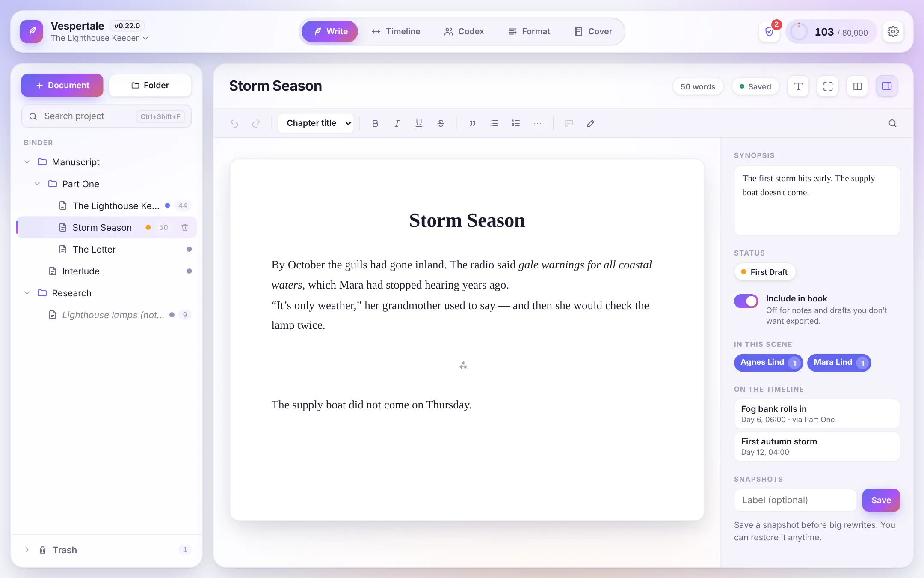Viewport: 924px width, 578px height.
Task: Toggle the inspector side panel
Action: [887, 86]
